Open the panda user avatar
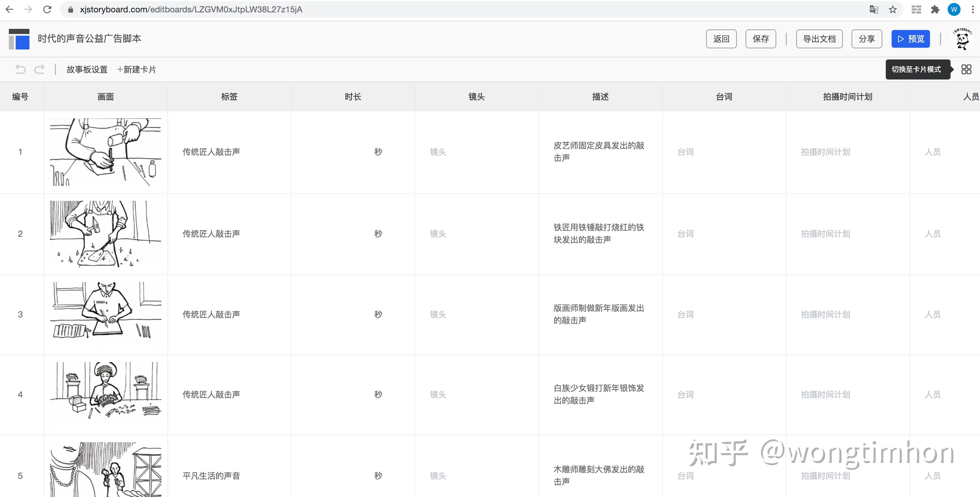980x497 pixels. click(x=962, y=39)
